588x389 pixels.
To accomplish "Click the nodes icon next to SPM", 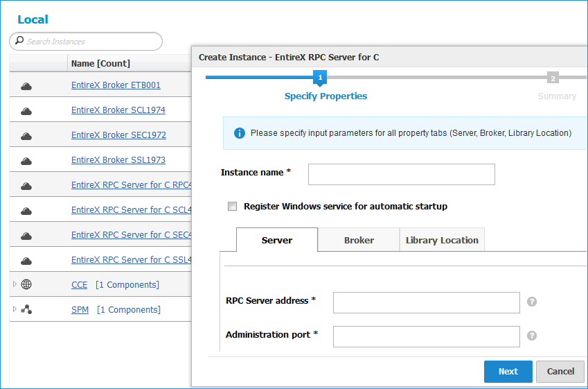I will point(26,309).
